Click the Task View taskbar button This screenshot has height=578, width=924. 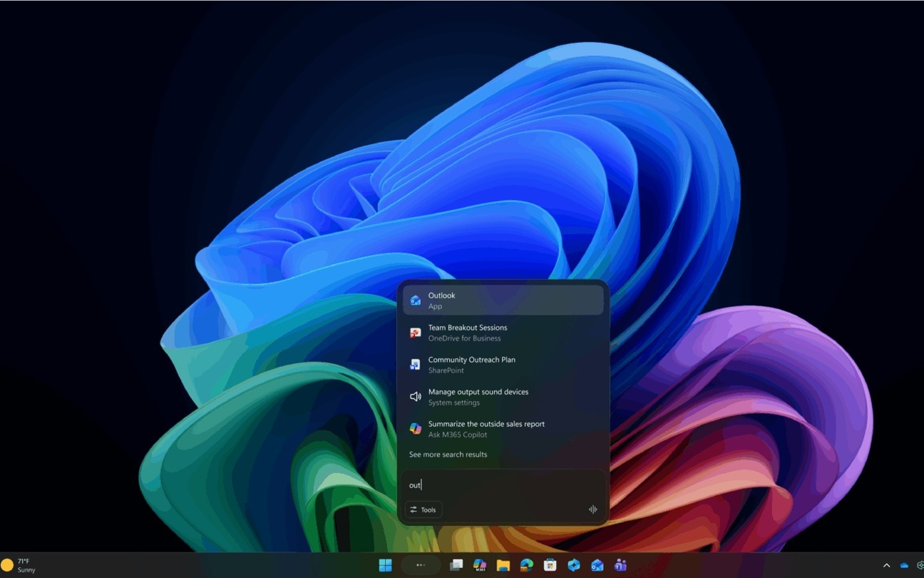point(456,564)
